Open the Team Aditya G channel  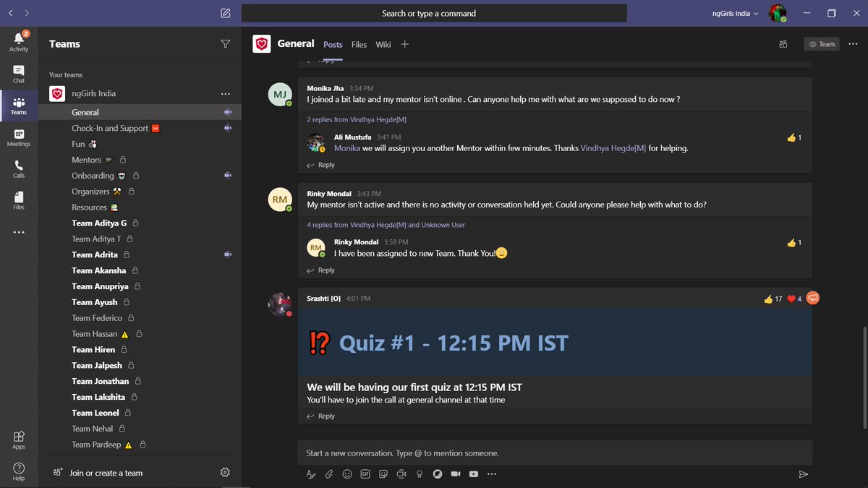click(140, 223)
